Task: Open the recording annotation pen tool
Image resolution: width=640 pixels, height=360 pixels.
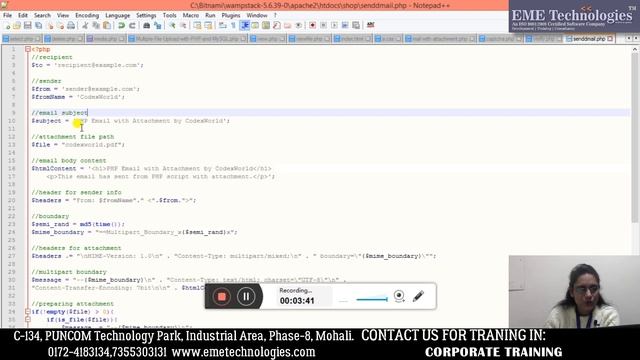Action: coord(418,296)
